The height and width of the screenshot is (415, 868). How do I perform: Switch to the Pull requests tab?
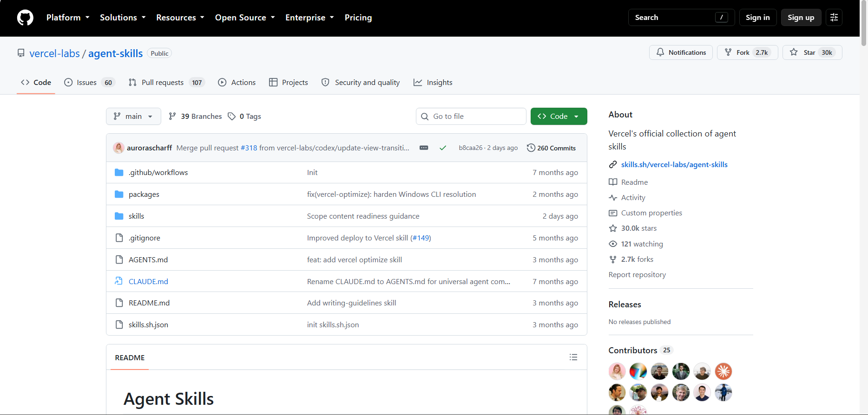(x=167, y=83)
